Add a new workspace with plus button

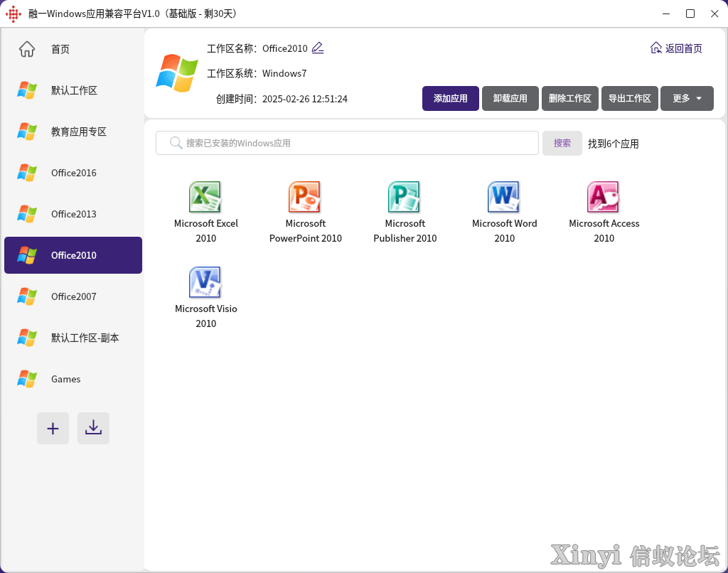53,428
